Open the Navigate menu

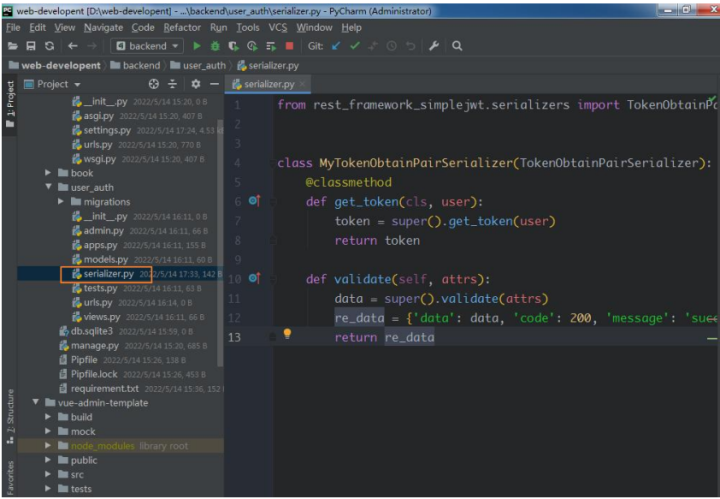click(x=103, y=28)
